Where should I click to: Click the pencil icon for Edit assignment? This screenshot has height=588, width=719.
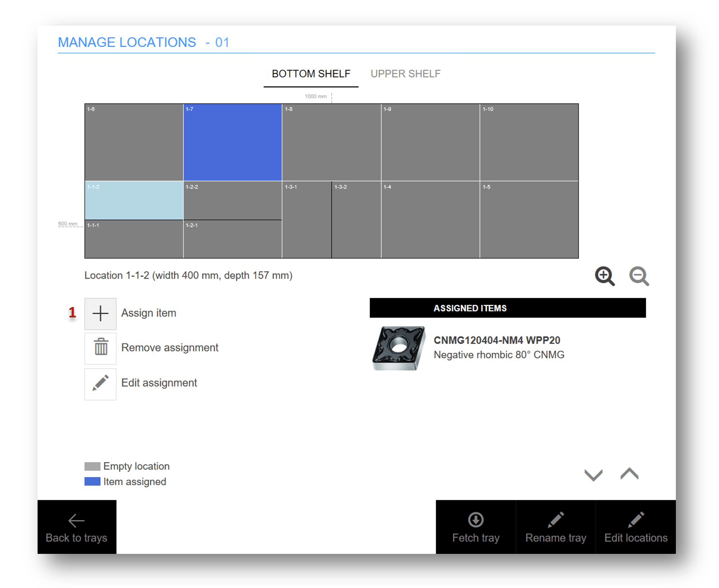tap(100, 383)
